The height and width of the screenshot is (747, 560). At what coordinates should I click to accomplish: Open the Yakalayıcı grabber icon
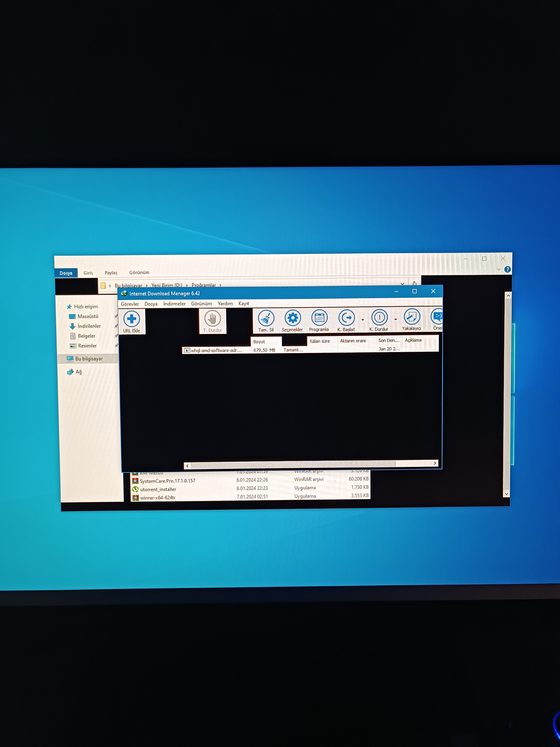[x=411, y=317]
